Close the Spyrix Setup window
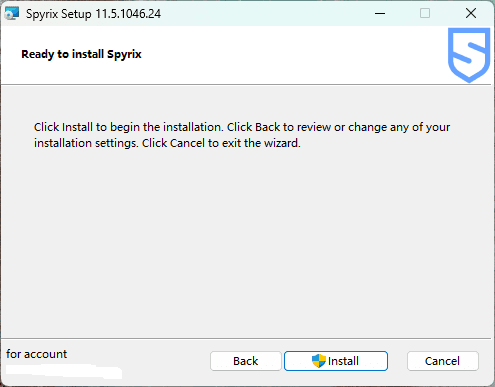The width and height of the screenshot is (495, 387). pyautogui.click(x=471, y=13)
